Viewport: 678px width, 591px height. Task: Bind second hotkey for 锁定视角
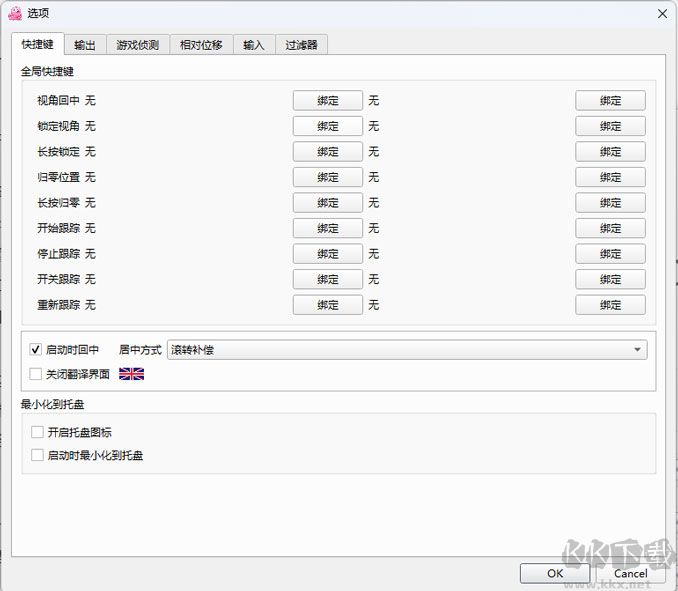610,126
